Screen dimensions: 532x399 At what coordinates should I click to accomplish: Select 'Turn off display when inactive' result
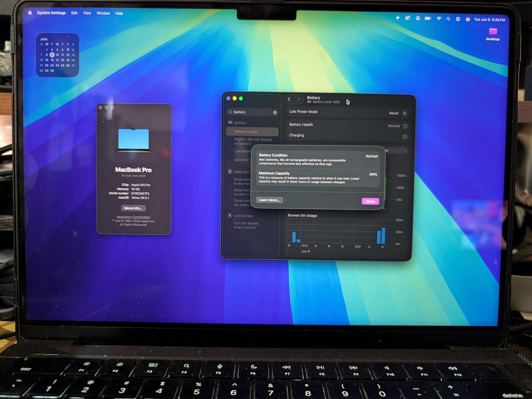tap(246, 225)
